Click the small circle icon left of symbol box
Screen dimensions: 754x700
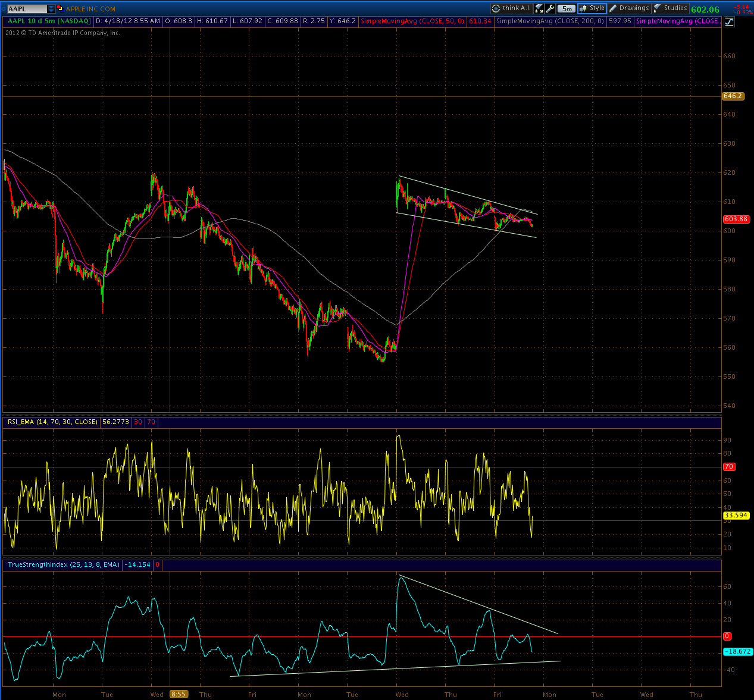point(2,9)
